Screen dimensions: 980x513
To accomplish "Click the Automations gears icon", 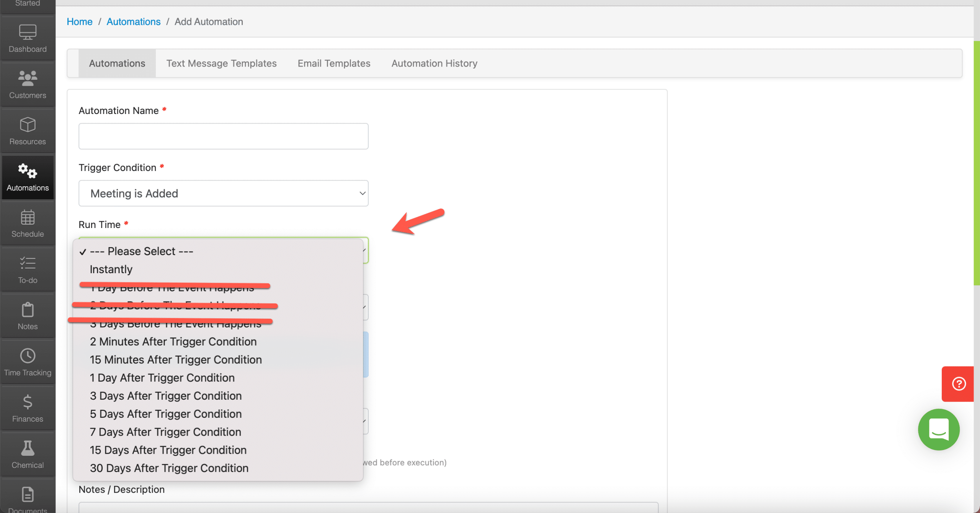I will [x=27, y=177].
